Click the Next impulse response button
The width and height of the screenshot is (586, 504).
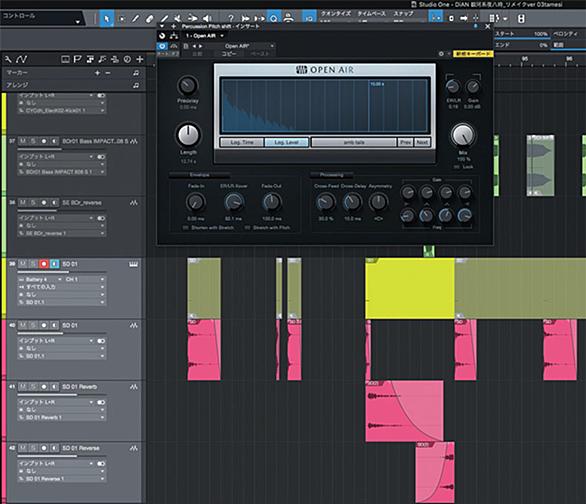coord(422,142)
